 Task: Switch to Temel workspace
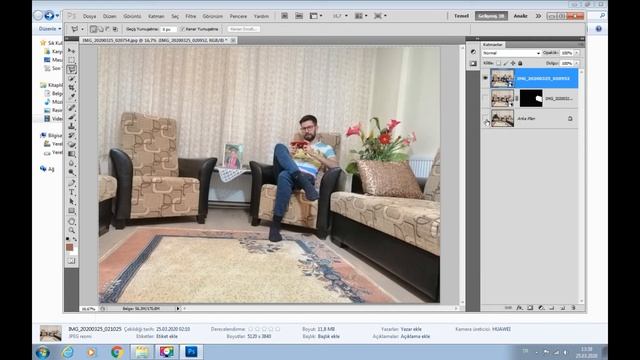tap(462, 16)
